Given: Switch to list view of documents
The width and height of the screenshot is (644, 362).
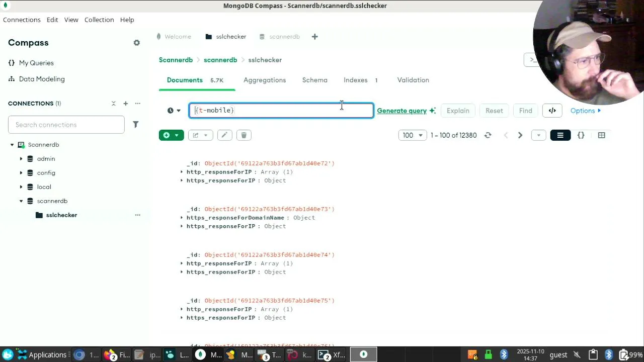Looking at the screenshot, I should (560, 135).
